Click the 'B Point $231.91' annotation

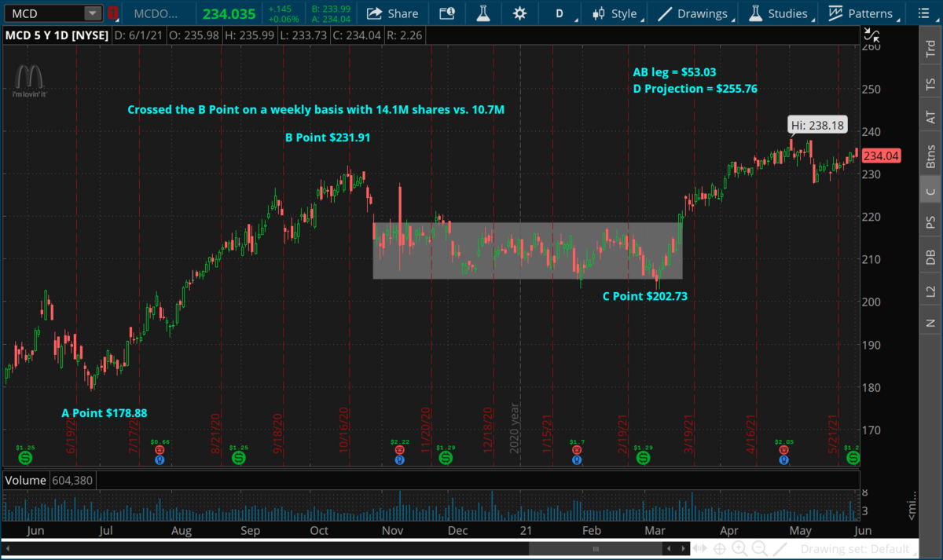click(328, 137)
